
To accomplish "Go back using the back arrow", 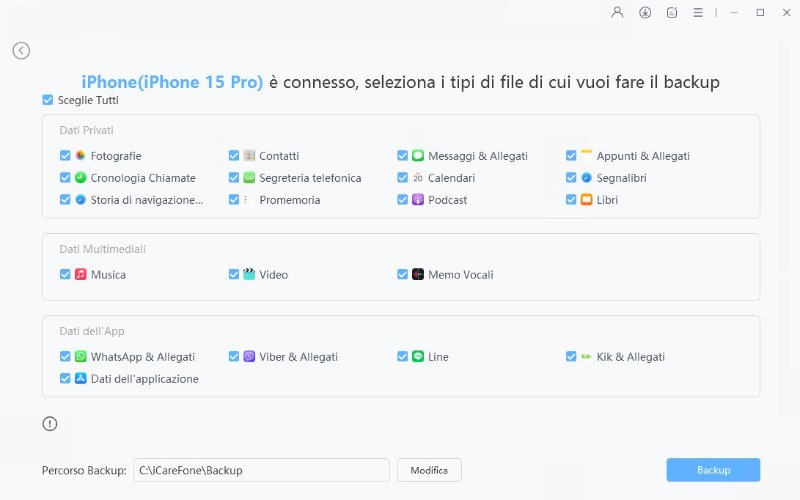I will 21,51.
